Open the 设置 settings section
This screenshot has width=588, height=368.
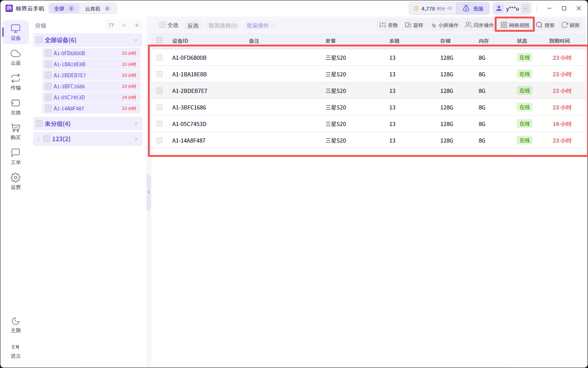16,182
